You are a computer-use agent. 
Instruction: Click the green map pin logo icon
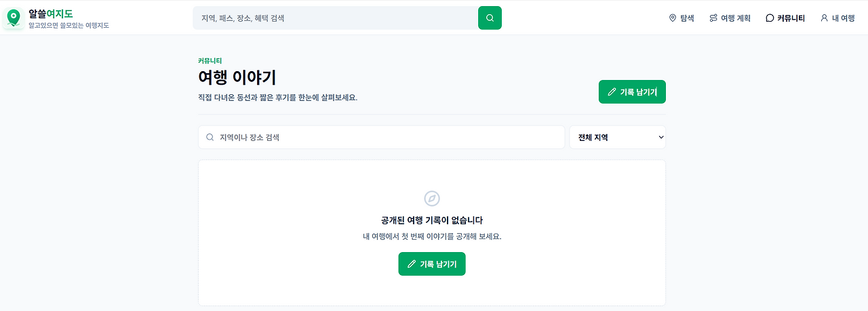coord(14,18)
